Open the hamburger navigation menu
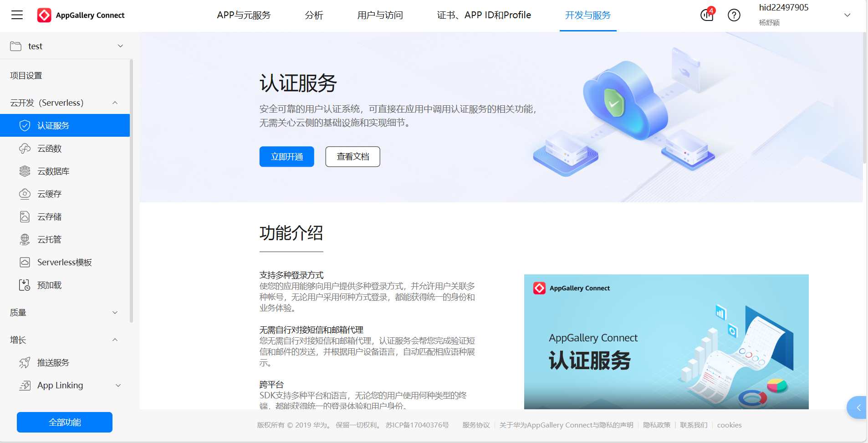 click(x=17, y=15)
